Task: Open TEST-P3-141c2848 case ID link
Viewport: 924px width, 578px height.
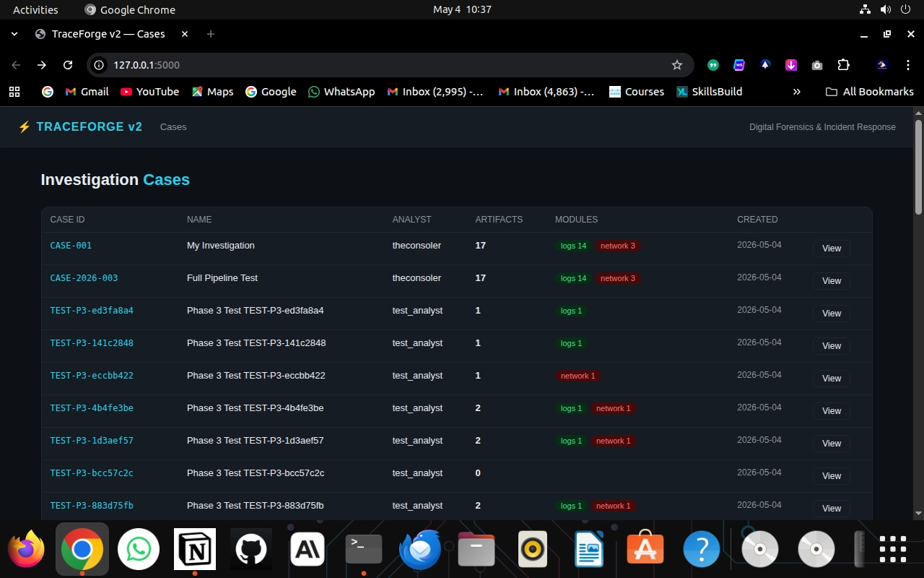Action: pos(92,343)
